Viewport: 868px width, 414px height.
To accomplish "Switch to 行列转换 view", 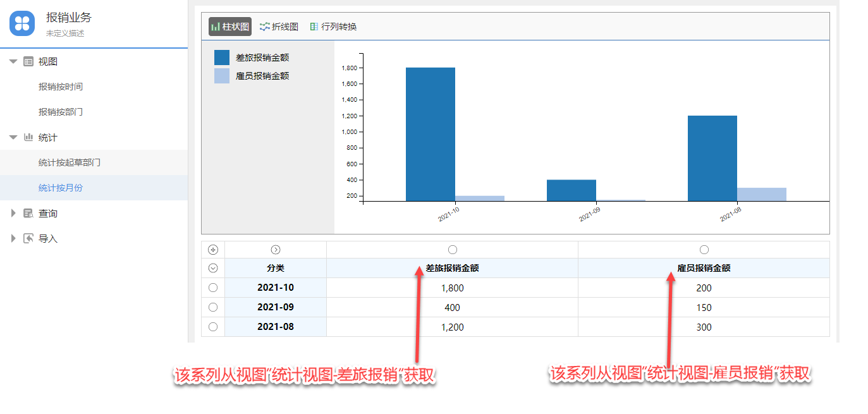I will pos(333,27).
